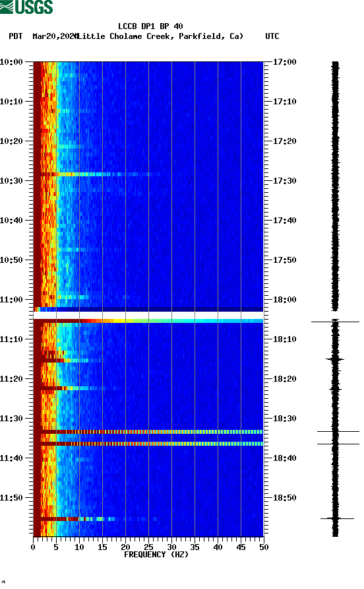Image resolution: width=364 pixels, height=589 pixels.
Task: Click the '0' frequency axis tick label
Action: [x=33, y=547]
